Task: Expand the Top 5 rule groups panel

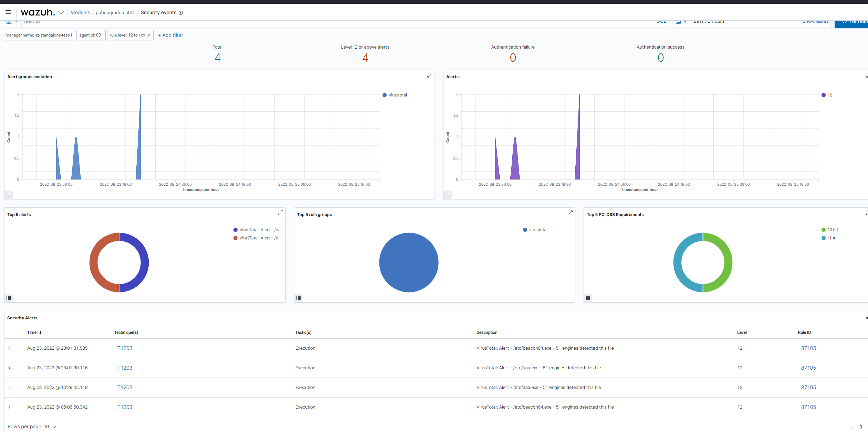Action: pos(570,213)
